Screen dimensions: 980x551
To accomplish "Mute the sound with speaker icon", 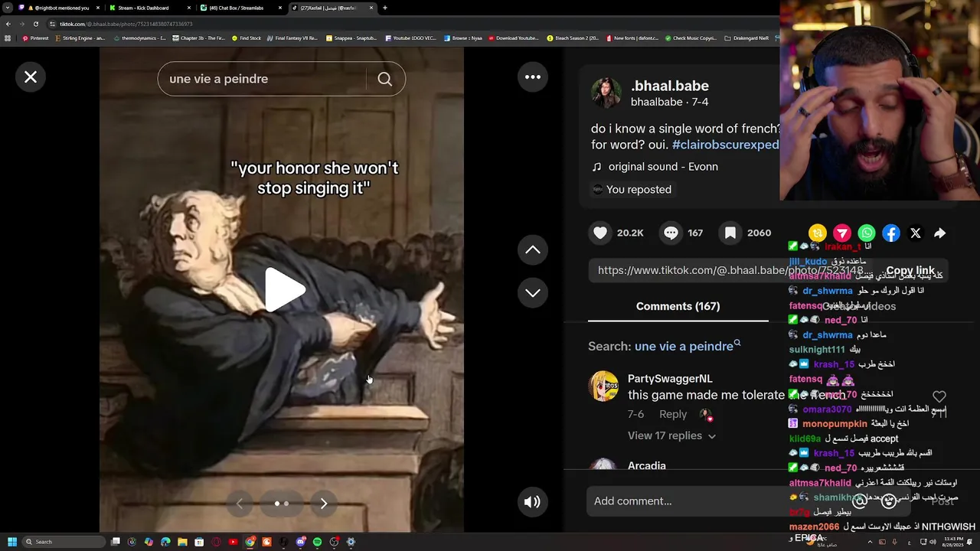I will [532, 502].
